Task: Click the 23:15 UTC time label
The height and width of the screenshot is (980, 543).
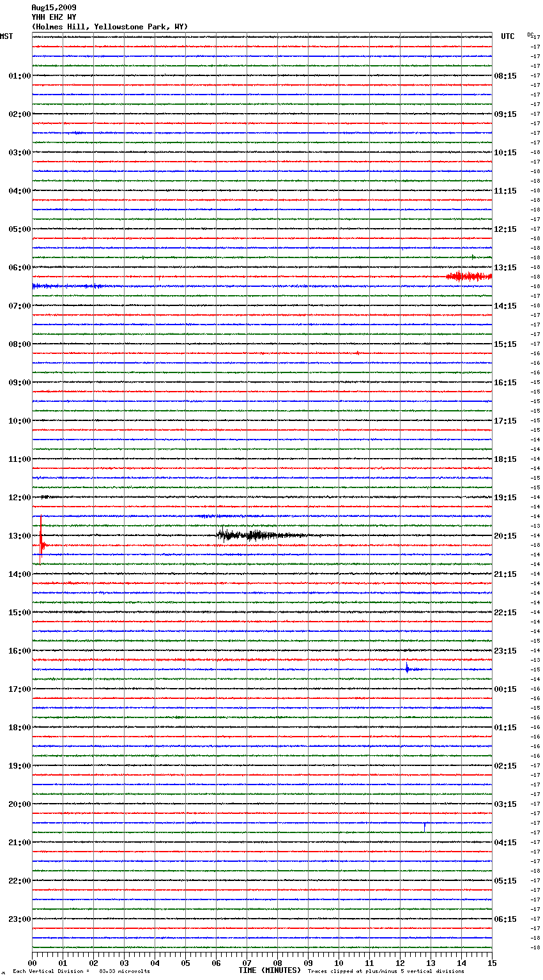Action: pos(505,651)
